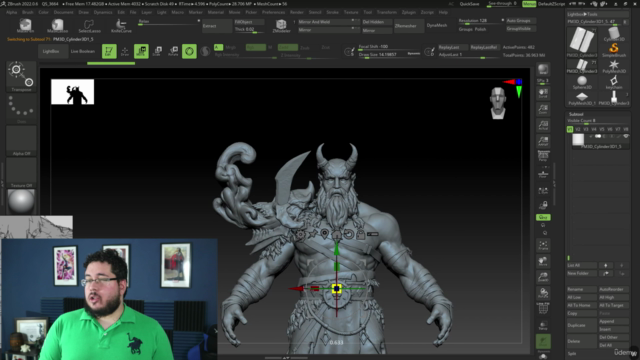Adjust the Draw Size slider
This screenshot has width=640, height=360.
click(389, 55)
